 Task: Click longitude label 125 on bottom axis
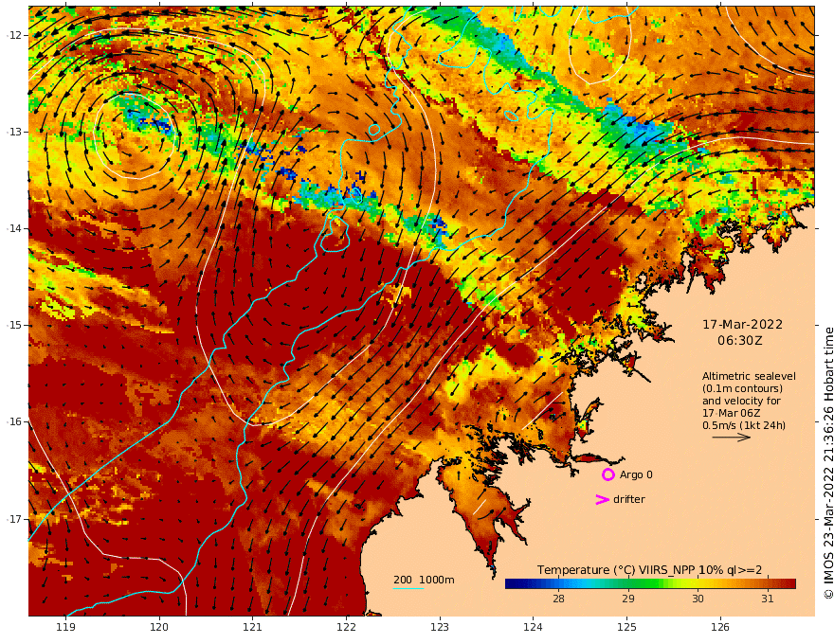coord(627,627)
